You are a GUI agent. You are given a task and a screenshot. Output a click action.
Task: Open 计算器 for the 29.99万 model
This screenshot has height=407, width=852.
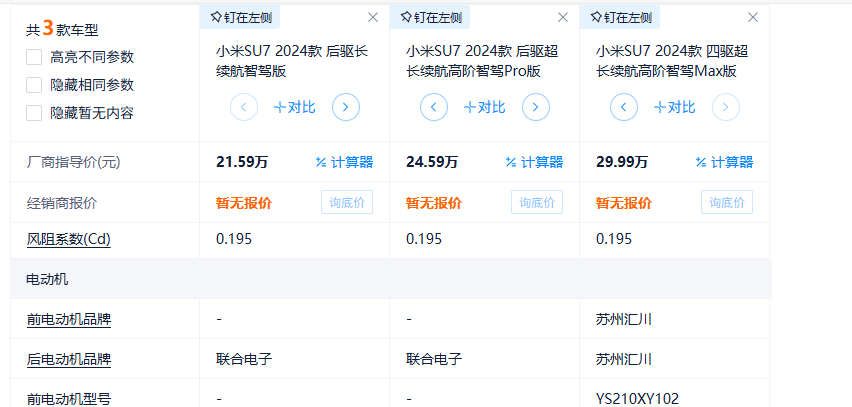[x=724, y=162]
